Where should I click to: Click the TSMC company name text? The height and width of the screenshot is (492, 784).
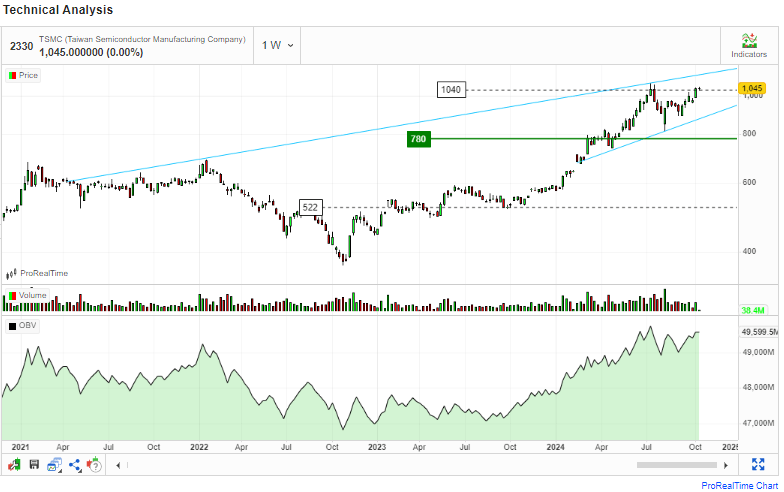(x=141, y=39)
